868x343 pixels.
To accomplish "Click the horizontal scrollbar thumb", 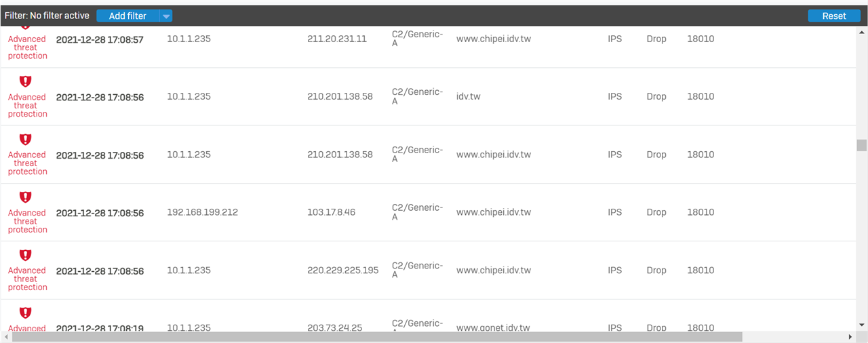I will pos(377,337).
